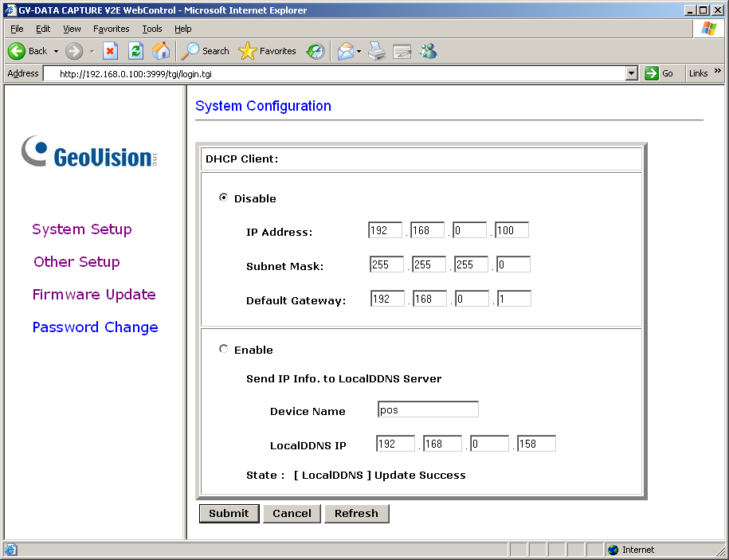This screenshot has height=560, width=729.
Task: Click the Refresh form button
Action: (x=357, y=514)
